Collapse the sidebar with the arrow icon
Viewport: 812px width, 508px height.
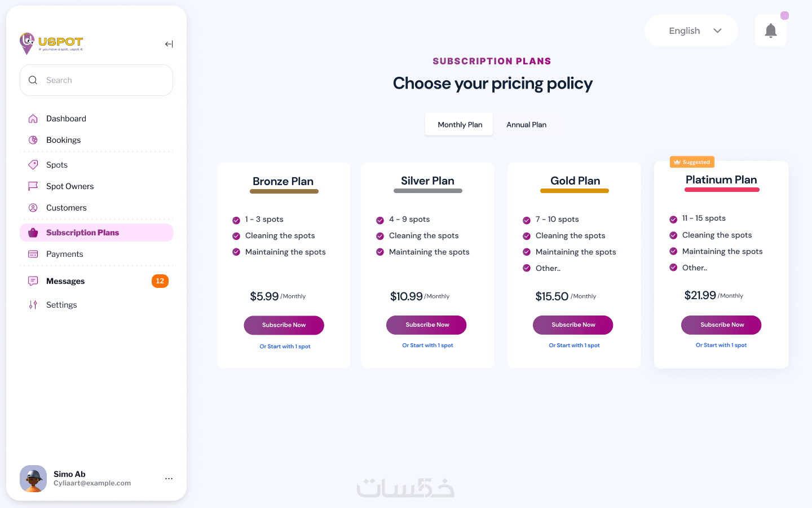point(169,44)
